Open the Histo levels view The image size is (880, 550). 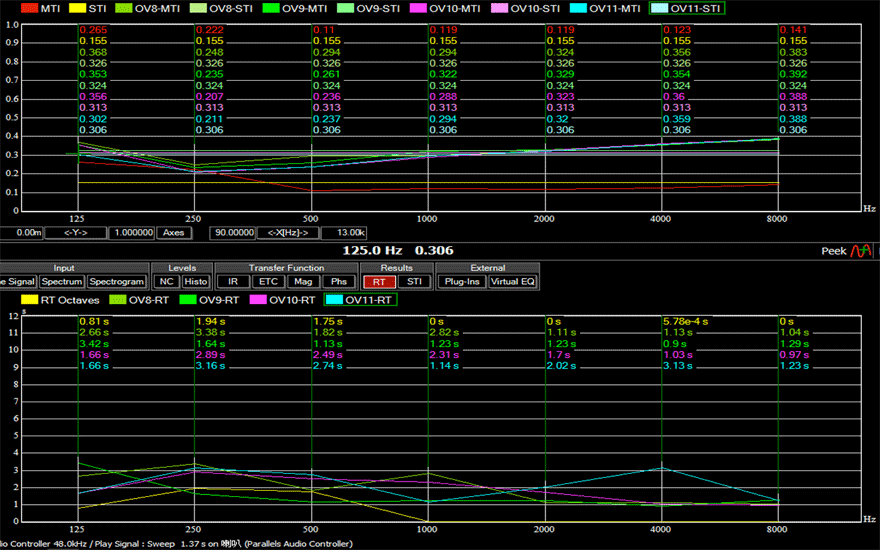[x=196, y=281]
